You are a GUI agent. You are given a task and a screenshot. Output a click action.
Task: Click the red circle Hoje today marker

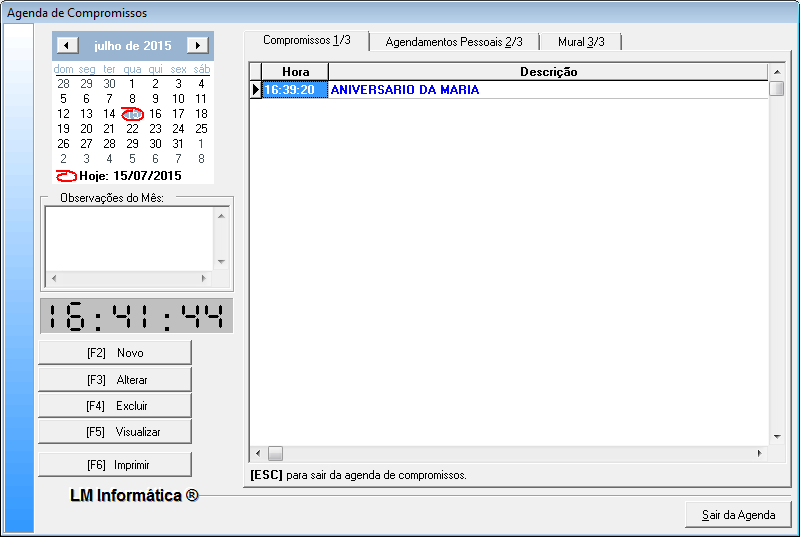(x=67, y=175)
